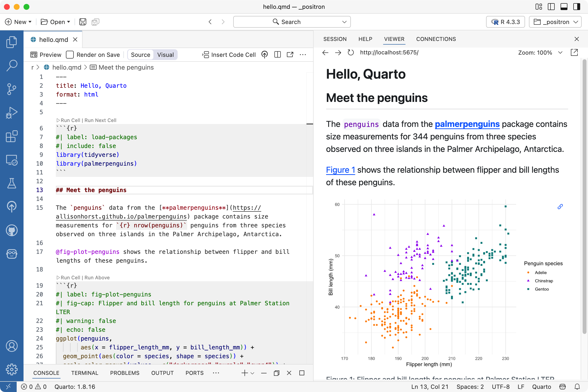This screenshot has width=588, height=392.
Task: Open the Testing panel via the flask icon
Action: point(12,184)
